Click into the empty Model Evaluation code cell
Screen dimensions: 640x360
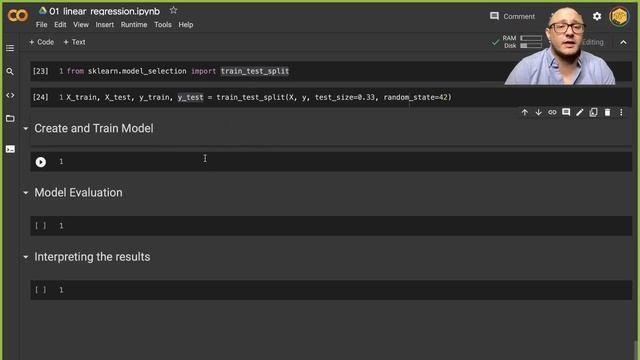pyautogui.click(x=331, y=226)
